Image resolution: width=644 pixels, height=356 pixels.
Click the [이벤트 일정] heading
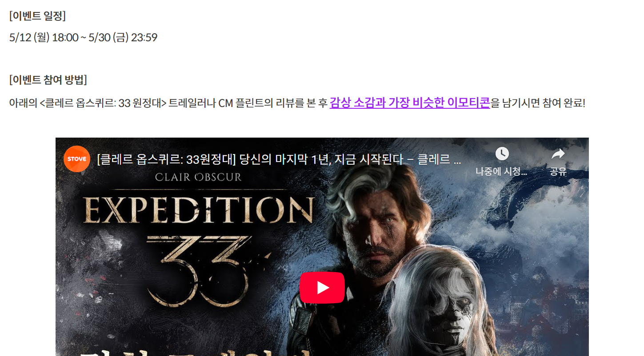37,16
